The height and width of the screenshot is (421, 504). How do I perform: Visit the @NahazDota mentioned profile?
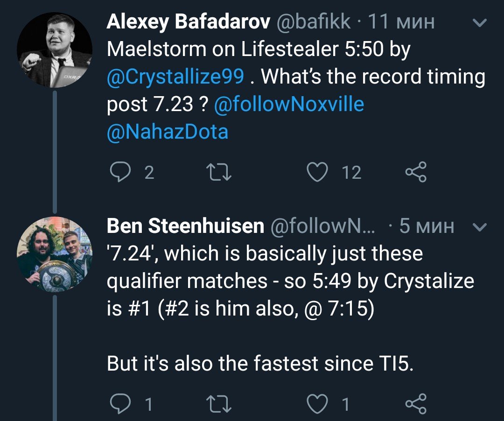pos(168,132)
